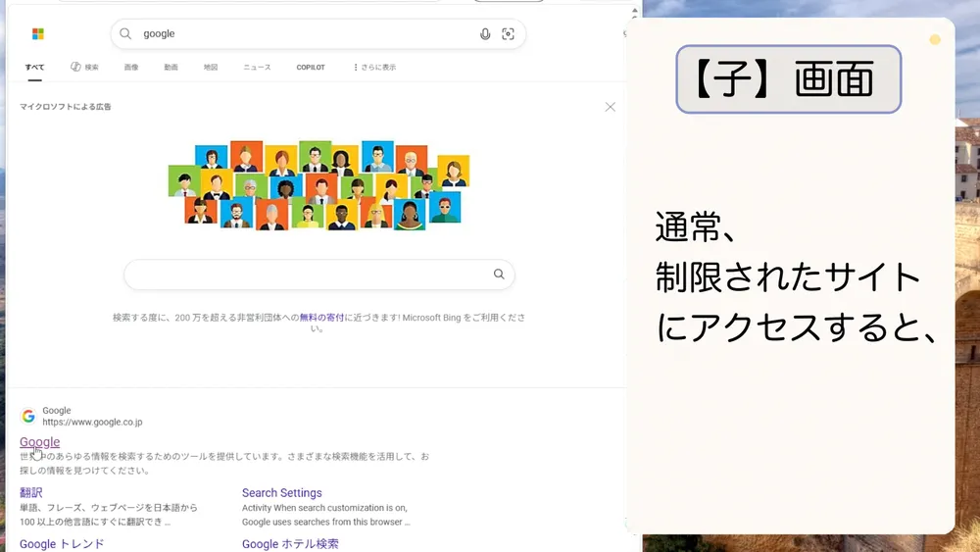Image resolution: width=980 pixels, height=552 pixels.
Task: Close the Microsoft ad banner
Action: point(610,107)
